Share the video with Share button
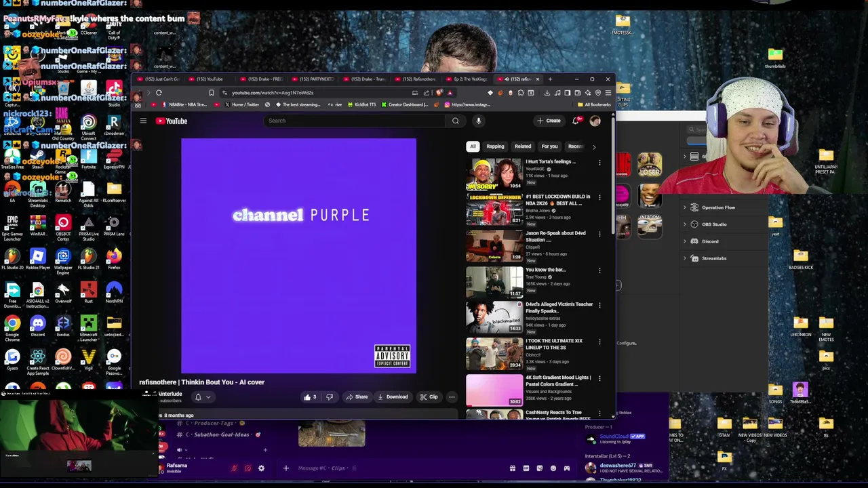This screenshot has width=868, height=488. coord(357,397)
